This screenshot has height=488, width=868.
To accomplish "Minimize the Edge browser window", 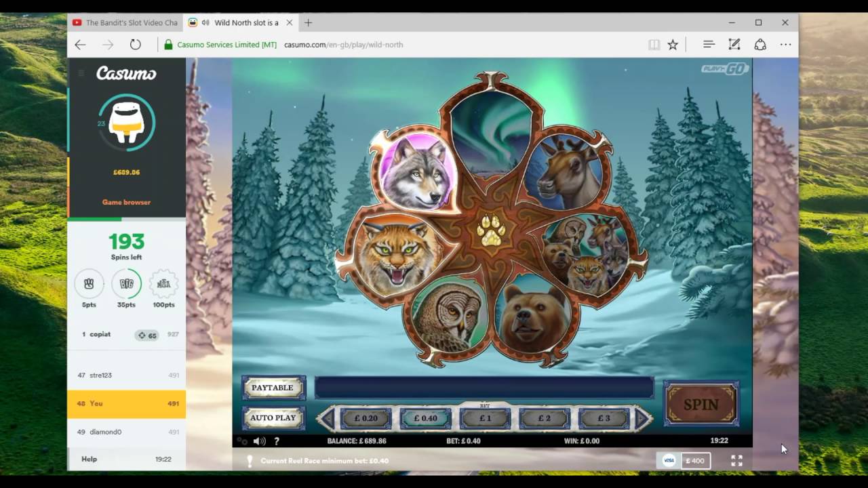I will pyautogui.click(x=732, y=22).
